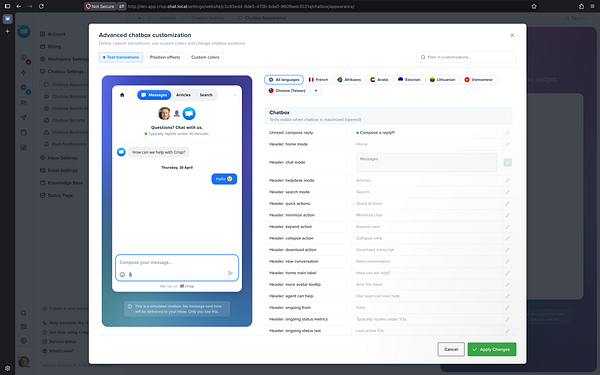Close the Advanced chatbox customization dialog
This screenshot has height=375, width=600.
(x=512, y=35)
